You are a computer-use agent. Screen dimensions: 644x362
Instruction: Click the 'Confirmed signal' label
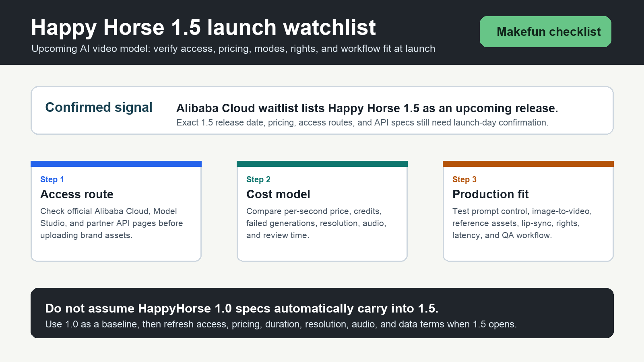99,107
